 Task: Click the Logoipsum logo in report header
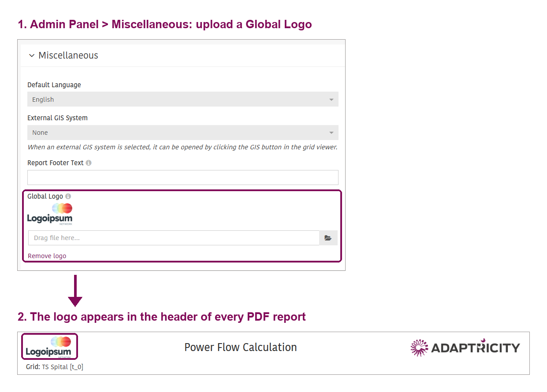point(49,347)
